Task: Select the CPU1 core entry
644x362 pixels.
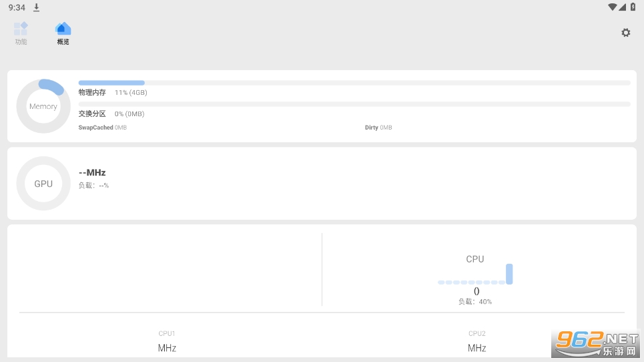Action: click(x=167, y=341)
